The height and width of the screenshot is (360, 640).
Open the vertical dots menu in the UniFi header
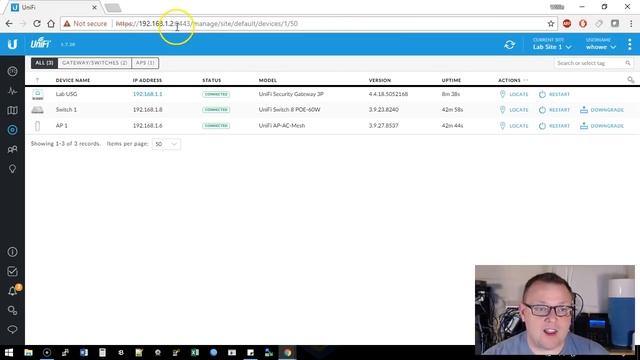pos(630,44)
